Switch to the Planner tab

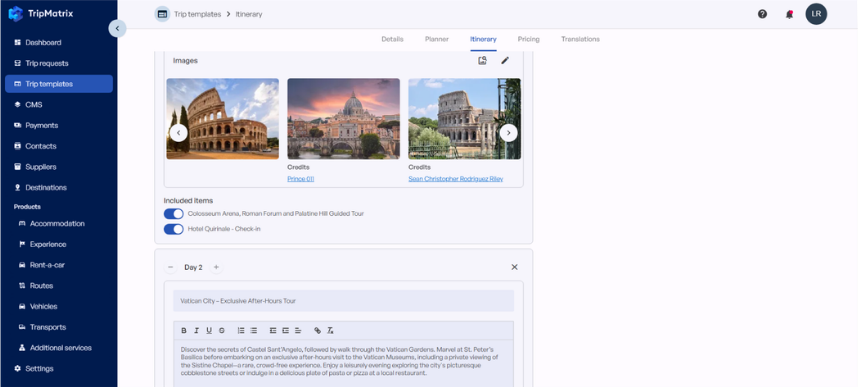tap(437, 39)
